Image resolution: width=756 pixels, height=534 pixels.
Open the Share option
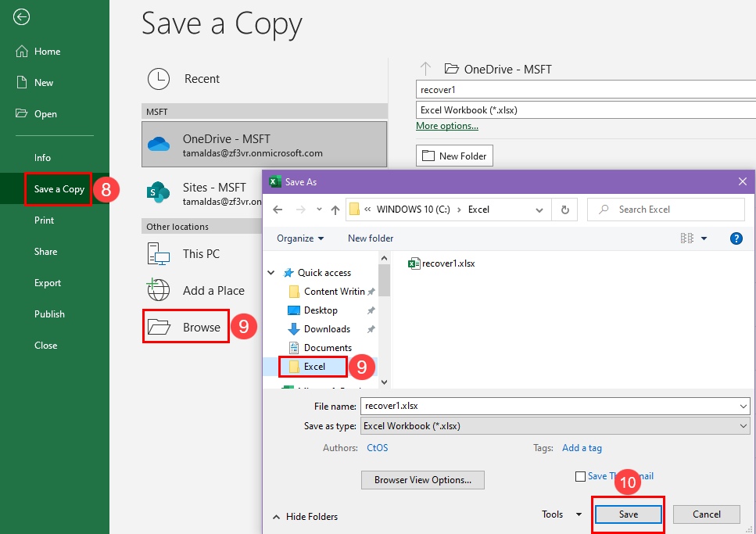(x=46, y=252)
